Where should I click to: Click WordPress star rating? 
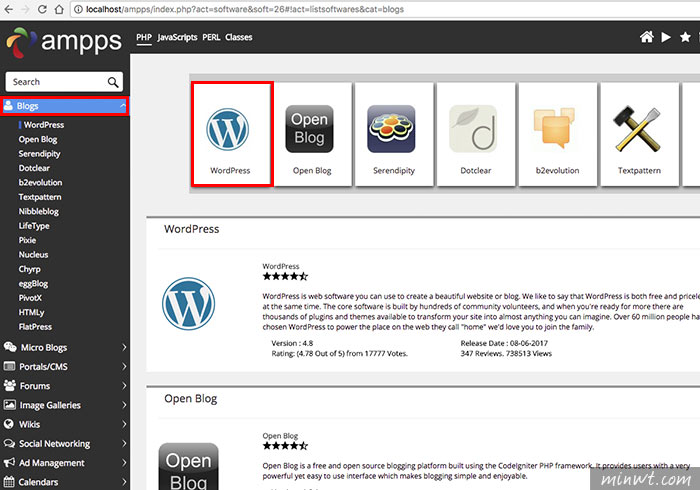click(x=285, y=276)
